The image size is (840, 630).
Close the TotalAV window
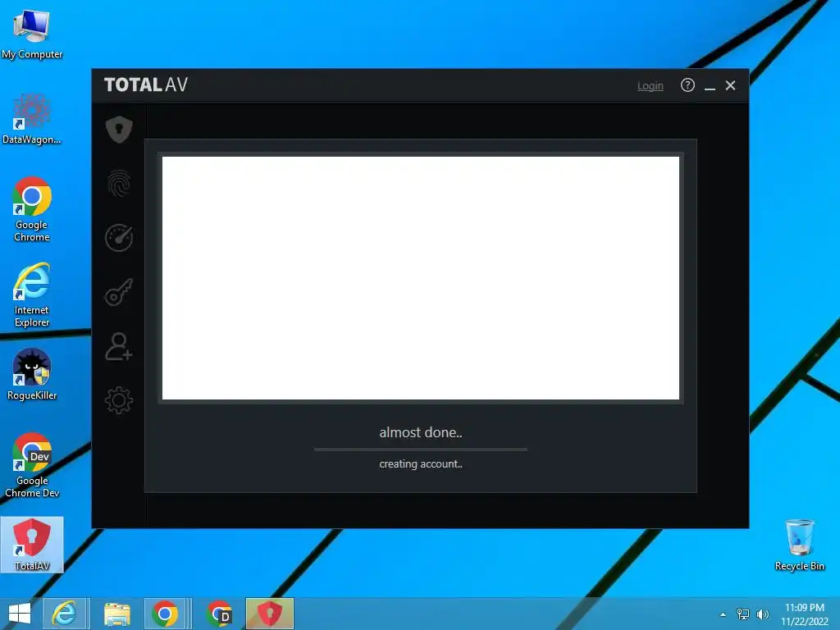coord(730,85)
